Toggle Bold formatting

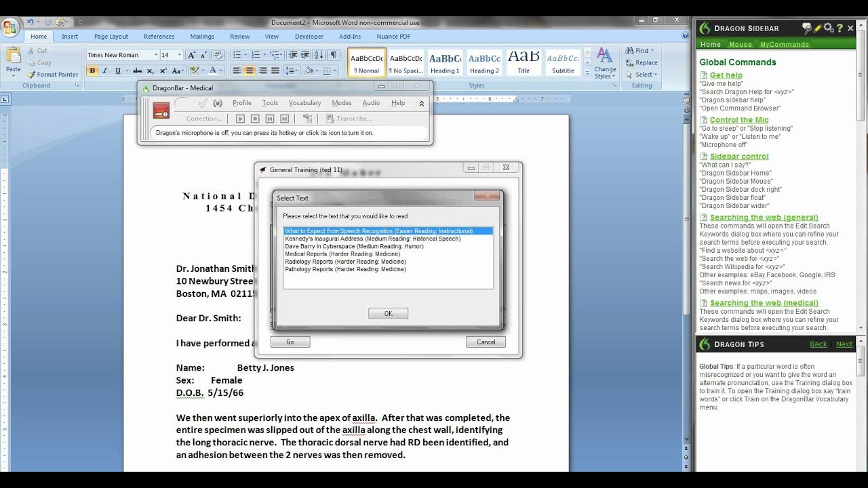coord(92,70)
